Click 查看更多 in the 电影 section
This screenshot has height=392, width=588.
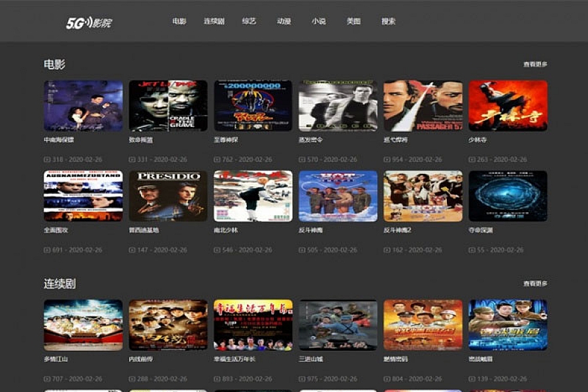[535, 65]
